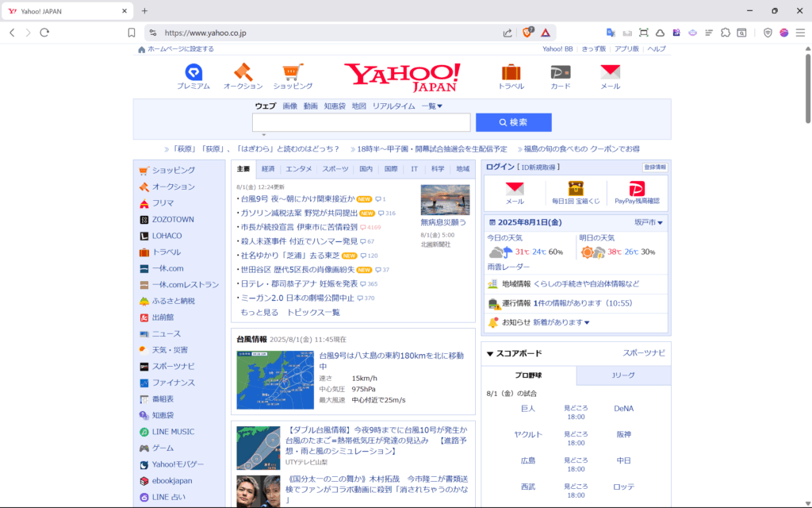
Task: Click the site settings icon beside the URL
Action: point(153,33)
